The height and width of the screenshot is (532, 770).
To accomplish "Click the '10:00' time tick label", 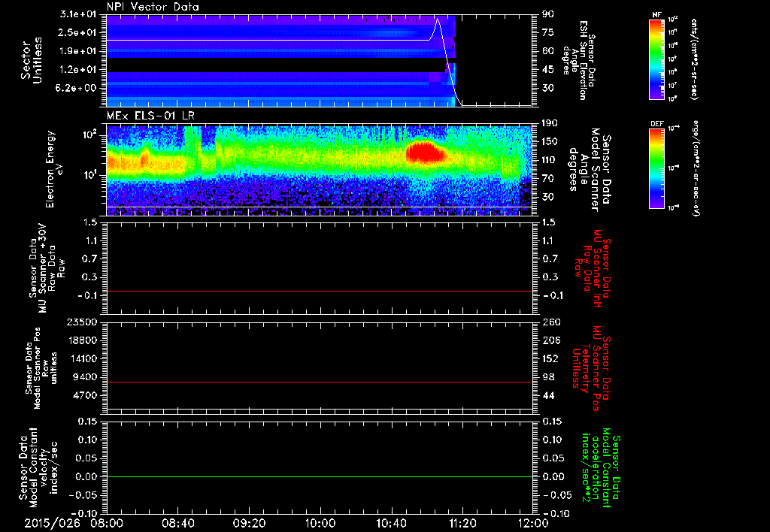I will pos(320,524).
